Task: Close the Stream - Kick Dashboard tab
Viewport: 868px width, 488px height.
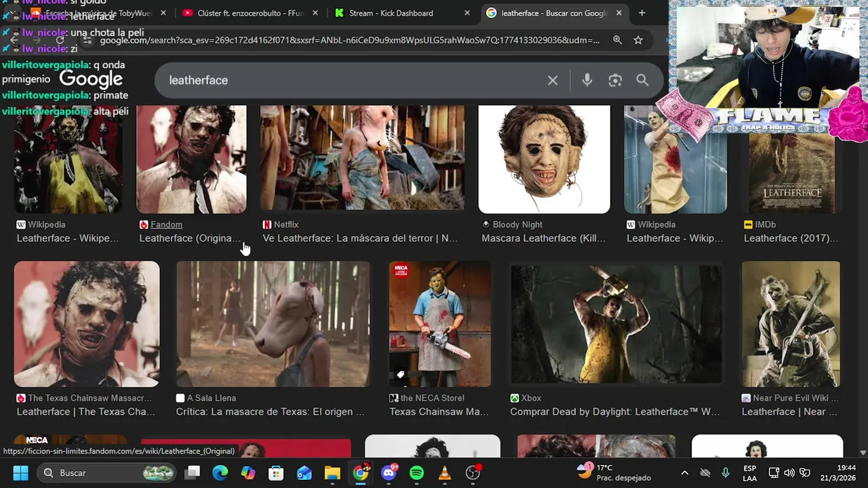Action: [467, 13]
